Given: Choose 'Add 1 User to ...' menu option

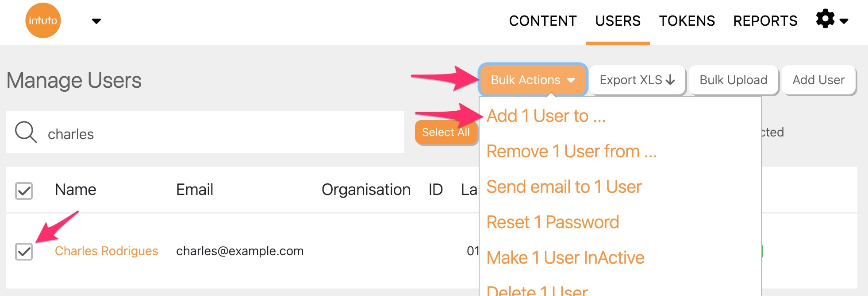Looking at the screenshot, I should pos(546,116).
